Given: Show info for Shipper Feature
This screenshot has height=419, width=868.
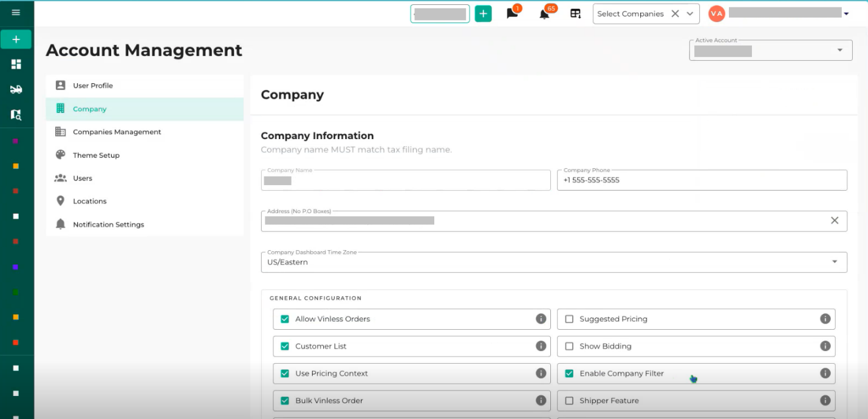Looking at the screenshot, I should tap(825, 401).
